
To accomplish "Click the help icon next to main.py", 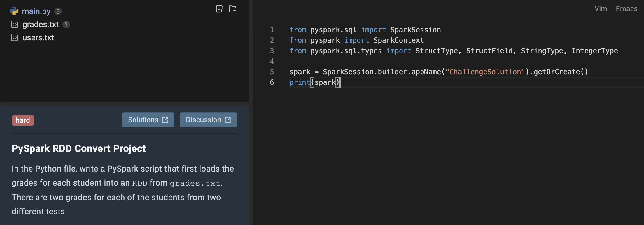I will pos(58,11).
